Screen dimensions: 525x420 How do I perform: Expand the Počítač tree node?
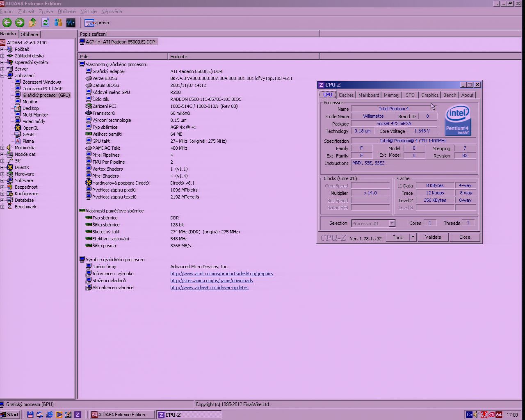pos(2,49)
